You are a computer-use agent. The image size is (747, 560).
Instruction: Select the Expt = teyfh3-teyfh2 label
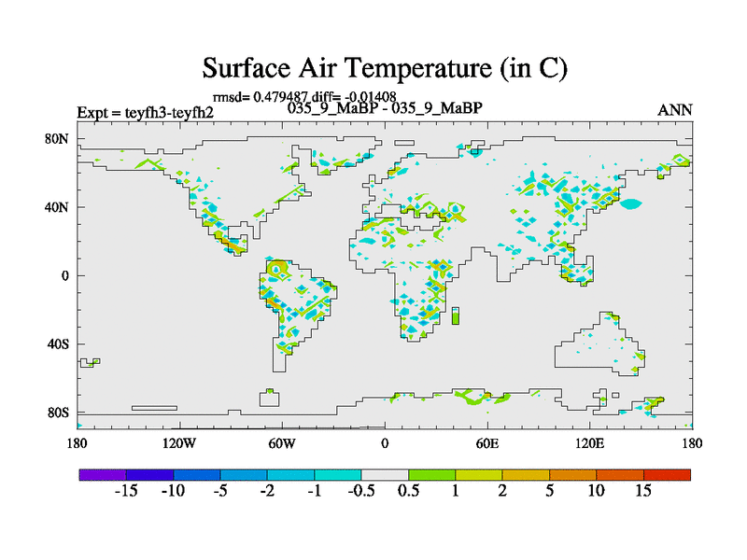tap(146, 112)
